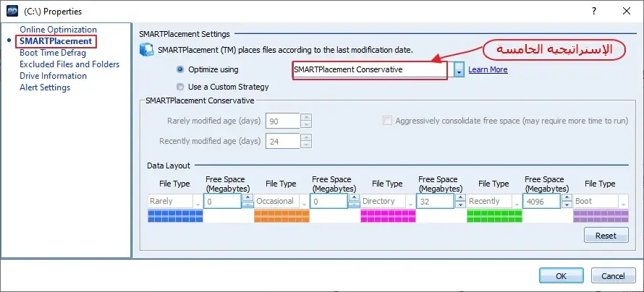Image resolution: width=644 pixels, height=292 pixels.
Task: Open the Directory file type dropdown
Action: coord(411,202)
